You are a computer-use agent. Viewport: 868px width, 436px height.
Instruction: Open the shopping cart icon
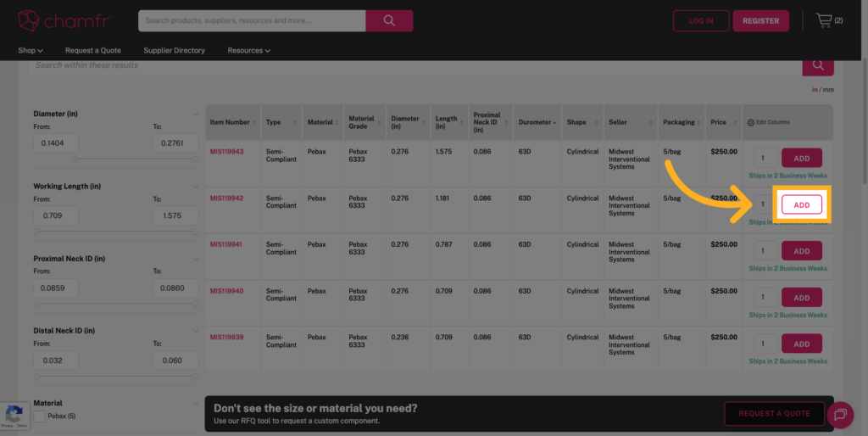824,20
